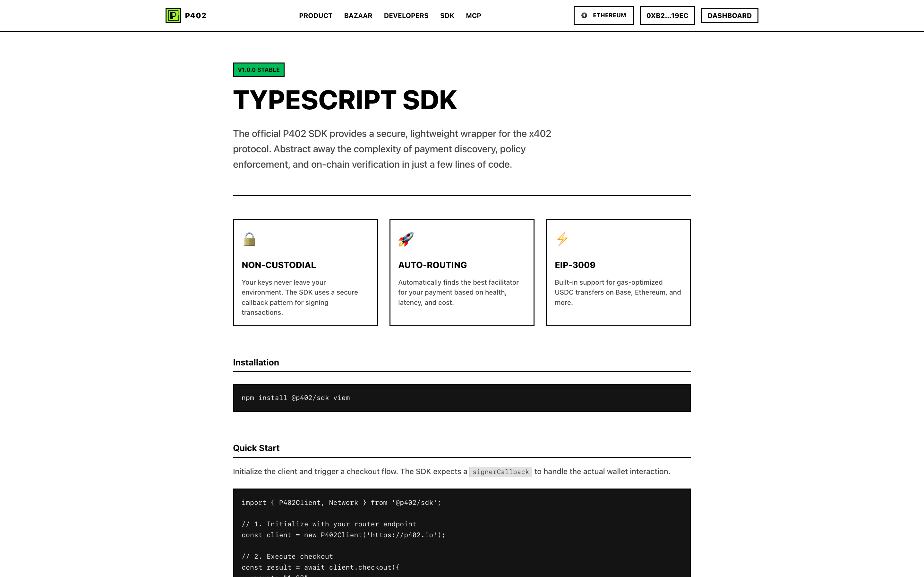Screen dimensions: 924x577
Task: Click the P402 brand name text
Action: tap(195, 16)
